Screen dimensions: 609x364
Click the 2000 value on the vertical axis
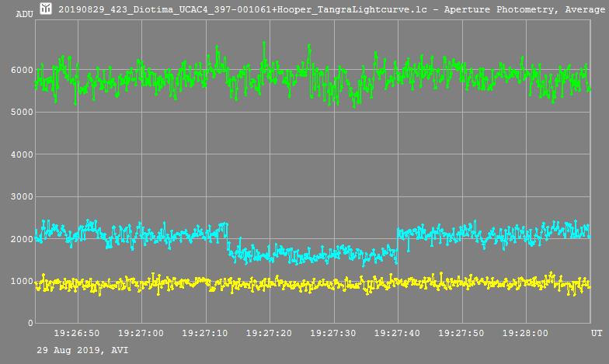(22, 239)
